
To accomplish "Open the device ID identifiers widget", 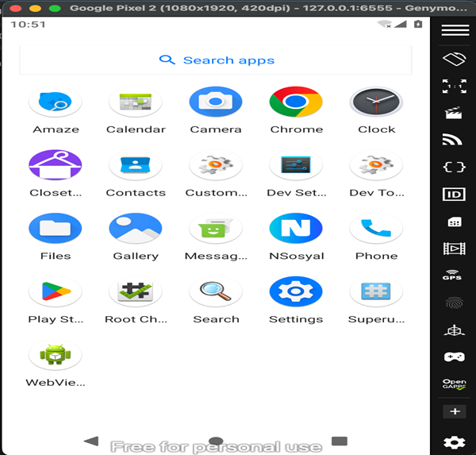I will (454, 195).
